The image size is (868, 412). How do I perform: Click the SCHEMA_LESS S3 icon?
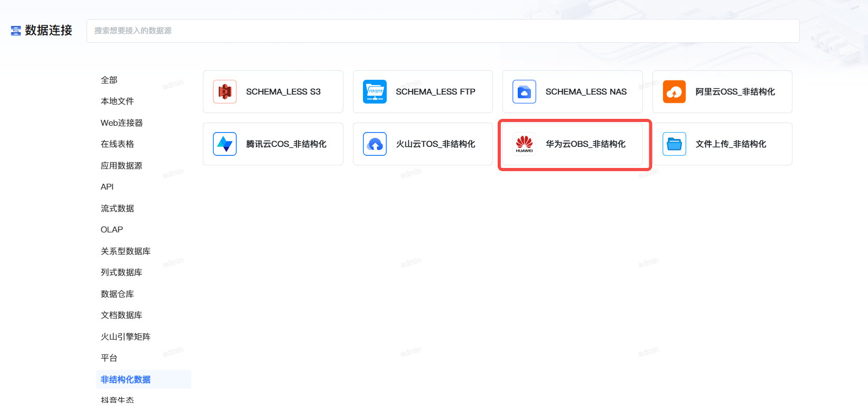[x=225, y=91]
